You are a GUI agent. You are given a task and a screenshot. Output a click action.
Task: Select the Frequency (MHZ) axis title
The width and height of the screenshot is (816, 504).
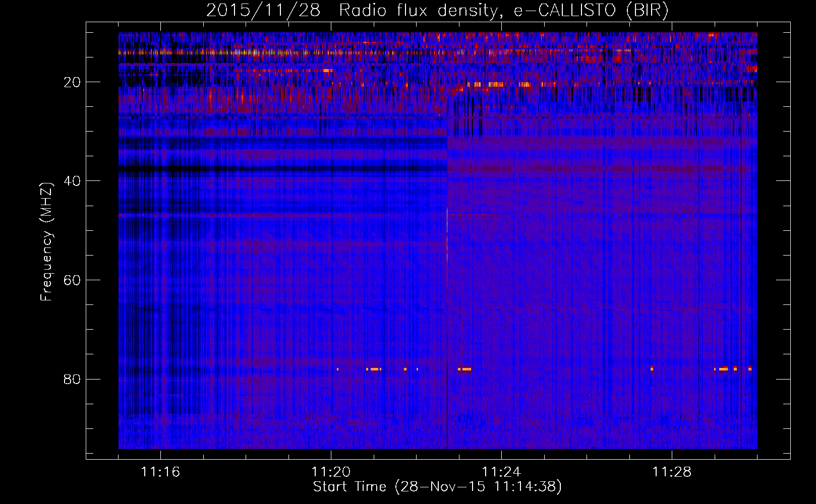[46, 242]
